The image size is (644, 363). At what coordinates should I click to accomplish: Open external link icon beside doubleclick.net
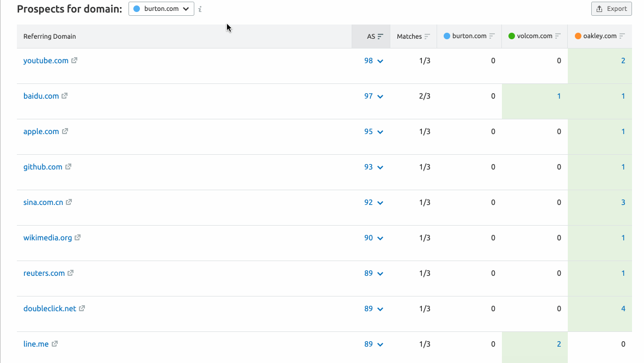pos(82,308)
